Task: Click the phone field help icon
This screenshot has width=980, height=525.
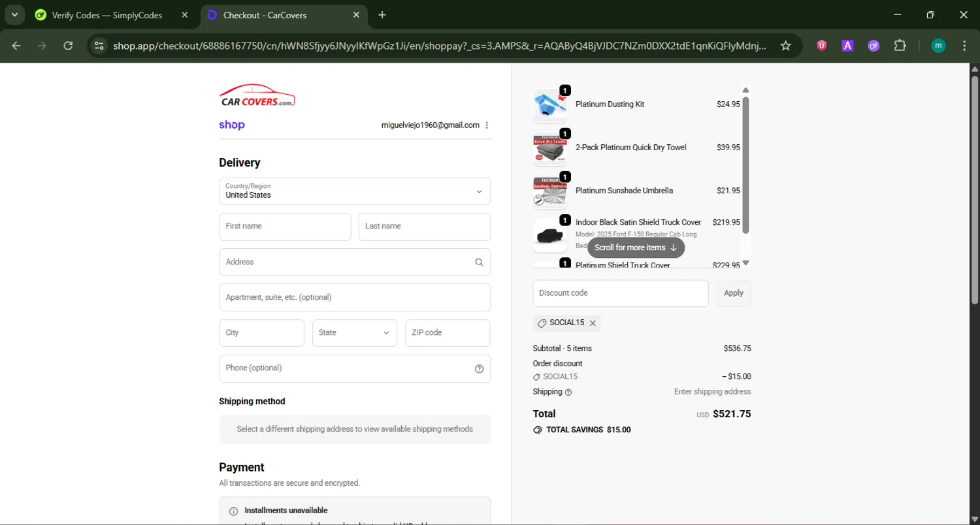Action: coord(479,369)
